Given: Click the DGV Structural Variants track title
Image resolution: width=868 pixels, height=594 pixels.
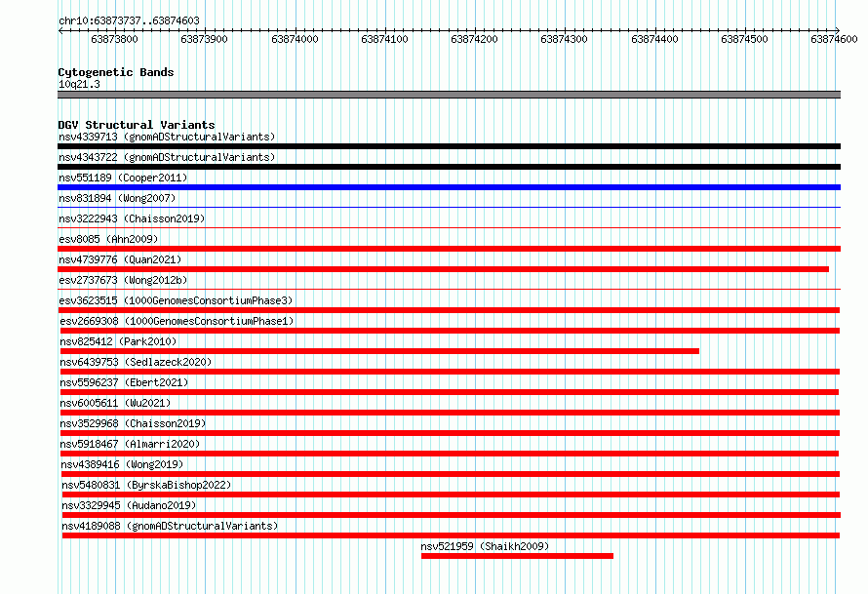Looking at the screenshot, I should (x=137, y=125).
